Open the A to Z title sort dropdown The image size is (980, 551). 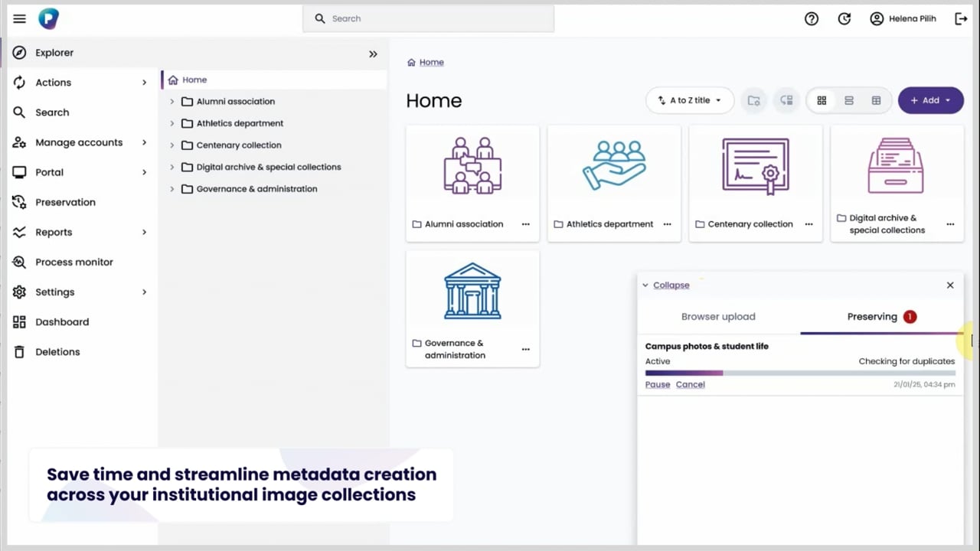690,100
